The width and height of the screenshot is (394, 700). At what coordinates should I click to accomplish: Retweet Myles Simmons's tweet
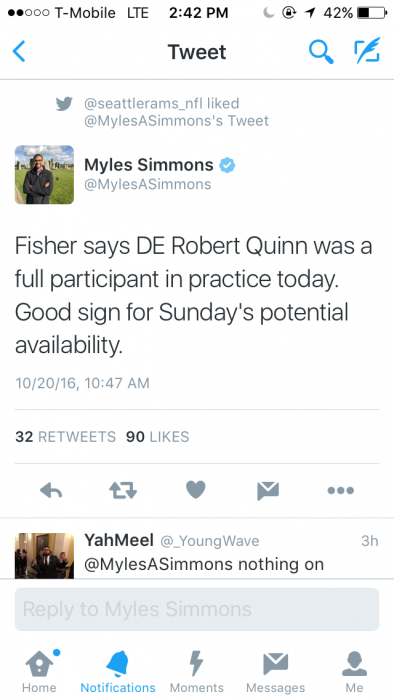tap(123, 490)
